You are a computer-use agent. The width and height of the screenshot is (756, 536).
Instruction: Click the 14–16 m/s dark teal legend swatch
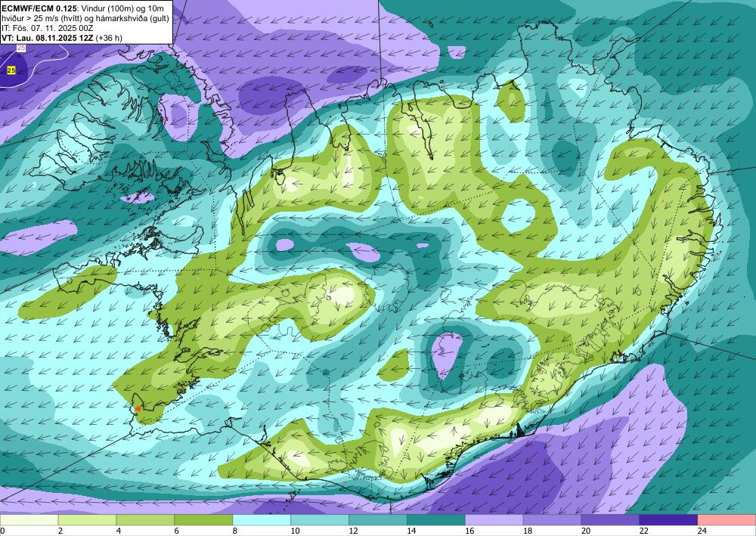[x=436, y=521]
